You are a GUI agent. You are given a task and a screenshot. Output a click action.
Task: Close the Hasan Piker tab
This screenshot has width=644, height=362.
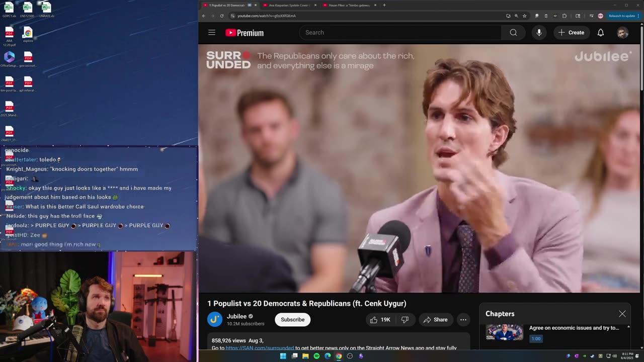(x=375, y=5)
